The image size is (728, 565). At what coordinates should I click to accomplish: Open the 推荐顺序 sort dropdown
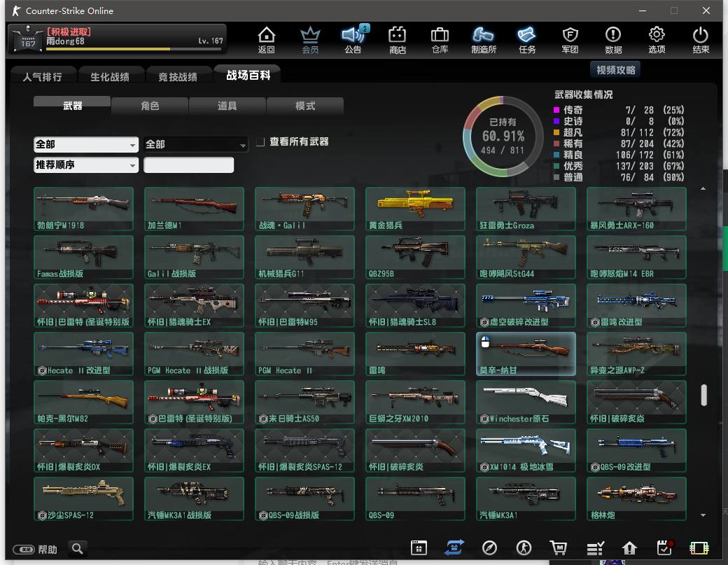tap(86, 165)
